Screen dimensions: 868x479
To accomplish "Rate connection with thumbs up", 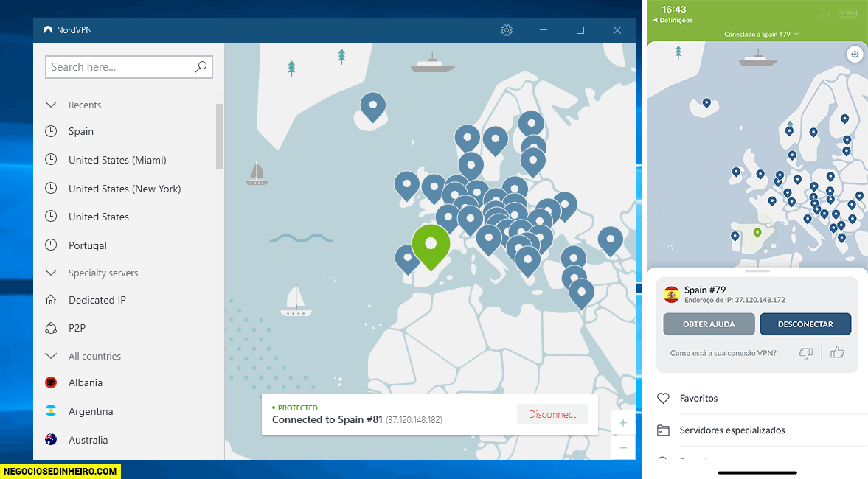I will pyautogui.click(x=837, y=352).
